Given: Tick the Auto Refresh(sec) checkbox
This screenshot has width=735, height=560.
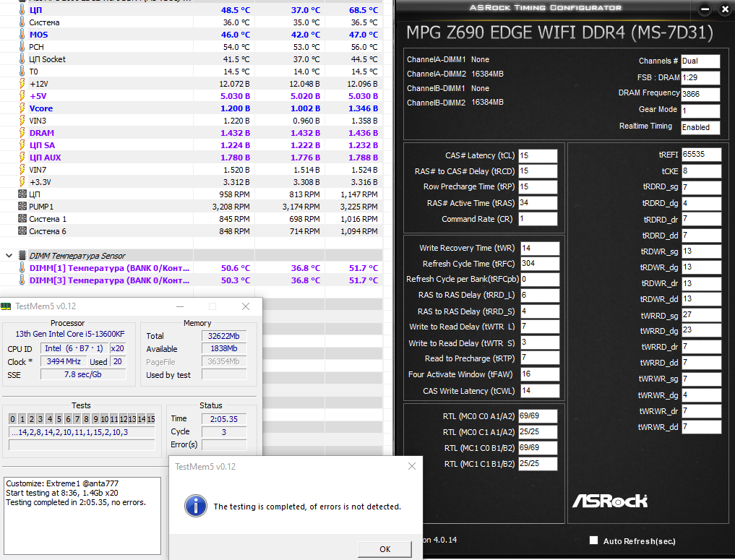Looking at the screenshot, I should (x=593, y=540).
